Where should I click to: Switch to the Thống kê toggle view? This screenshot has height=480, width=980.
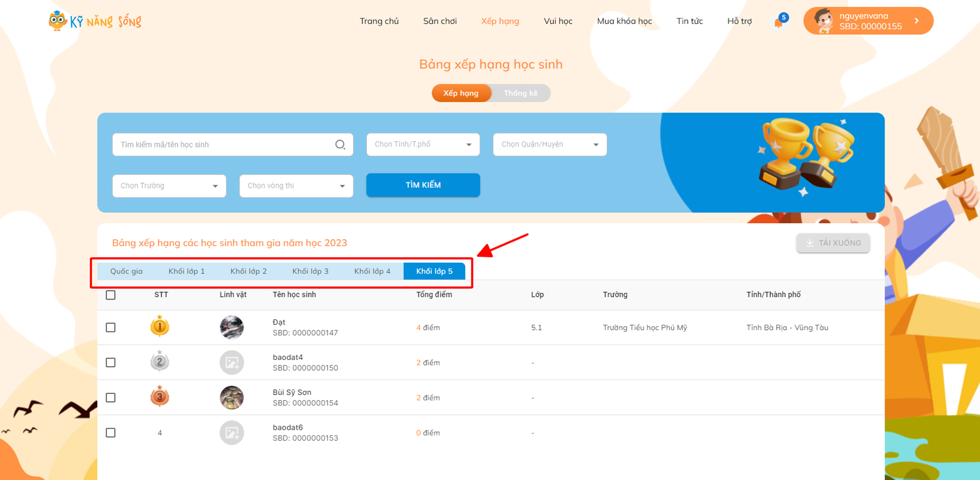[520, 93]
